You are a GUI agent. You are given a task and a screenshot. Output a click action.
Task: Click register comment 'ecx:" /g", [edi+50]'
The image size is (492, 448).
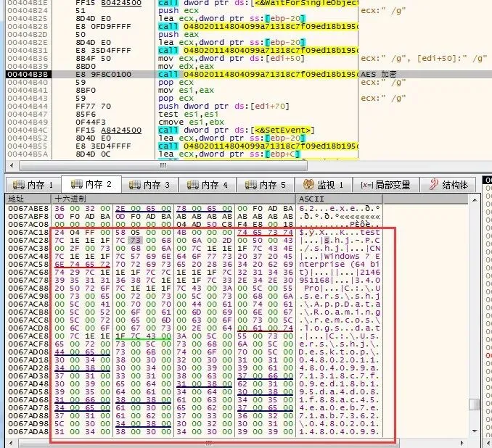pyautogui.click(x=424, y=58)
